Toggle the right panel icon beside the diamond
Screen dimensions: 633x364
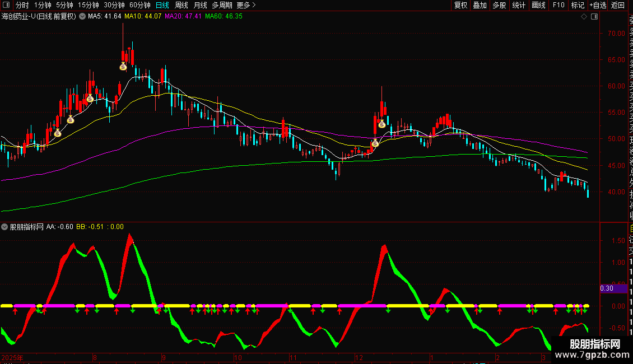(x=594, y=17)
